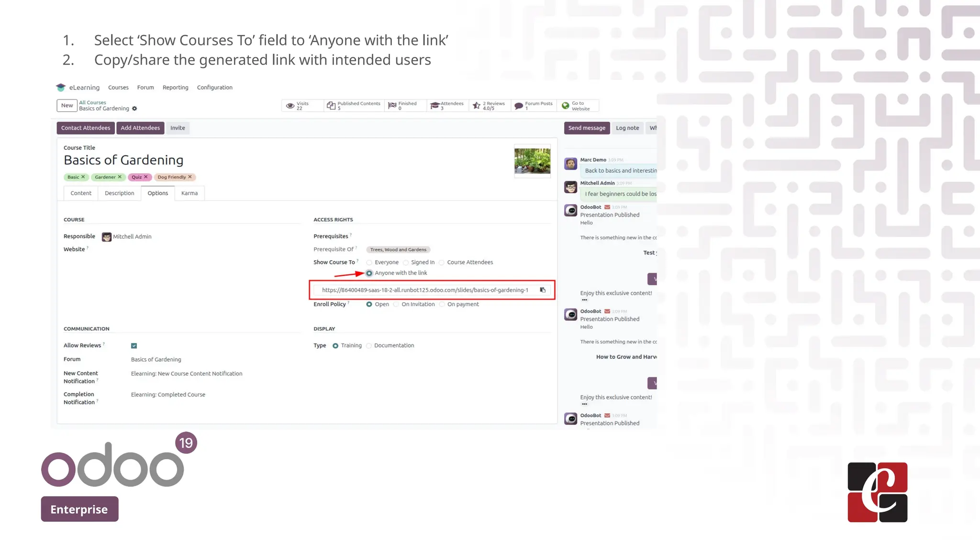Click the Website field
The width and height of the screenshot is (980, 551).
tap(201, 250)
